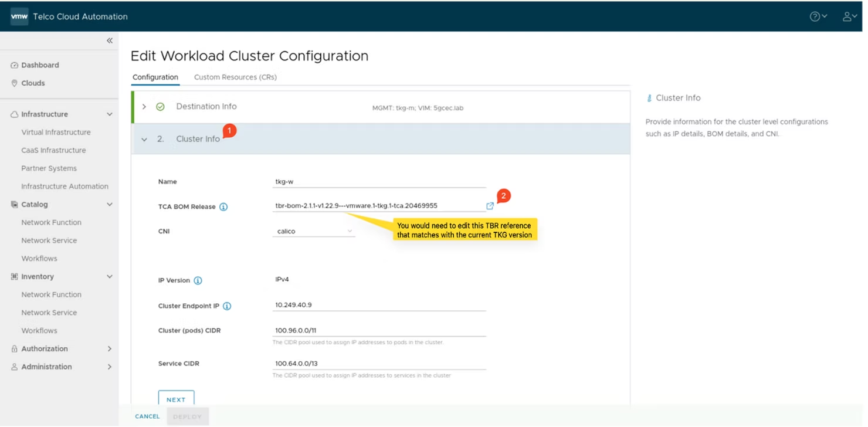
Task: Collapse the sidebar using the double-chevron icon
Action: [x=109, y=40]
